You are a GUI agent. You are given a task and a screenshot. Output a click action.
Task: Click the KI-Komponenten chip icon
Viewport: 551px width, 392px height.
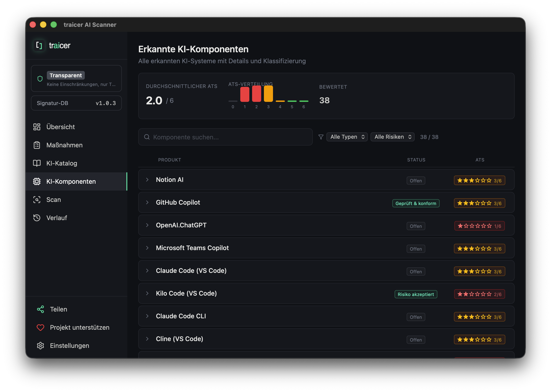[x=37, y=181]
